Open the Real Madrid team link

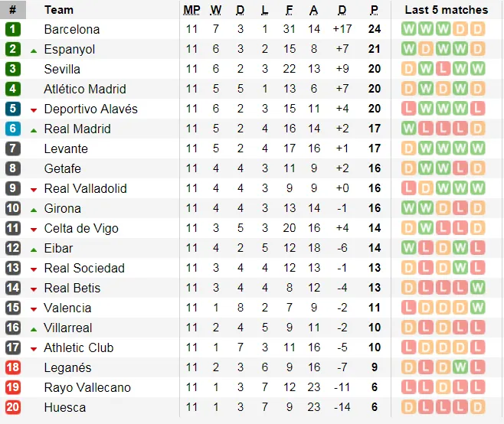click(x=77, y=129)
